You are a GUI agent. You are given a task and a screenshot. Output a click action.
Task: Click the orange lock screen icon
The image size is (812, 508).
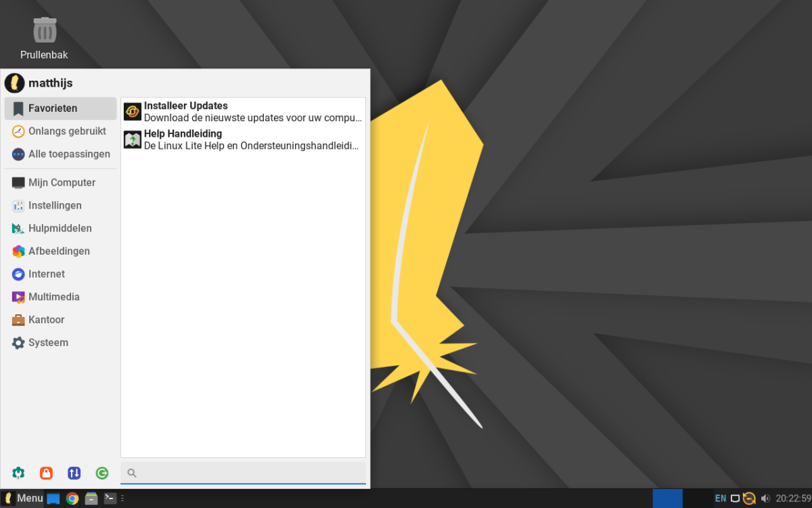(46, 473)
